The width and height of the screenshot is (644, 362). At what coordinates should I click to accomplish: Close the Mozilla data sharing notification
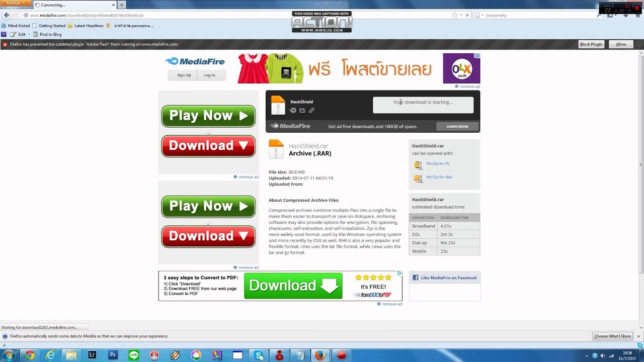[x=639, y=336]
